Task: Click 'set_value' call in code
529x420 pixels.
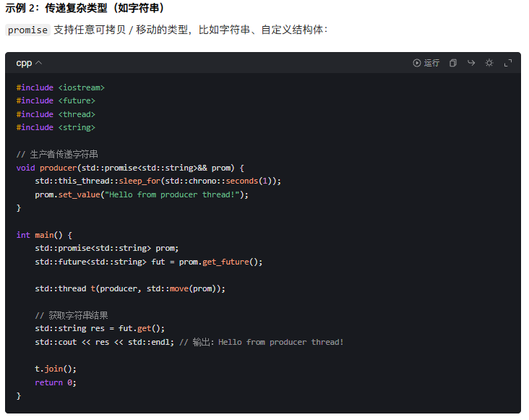Action: [x=79, y=194]
